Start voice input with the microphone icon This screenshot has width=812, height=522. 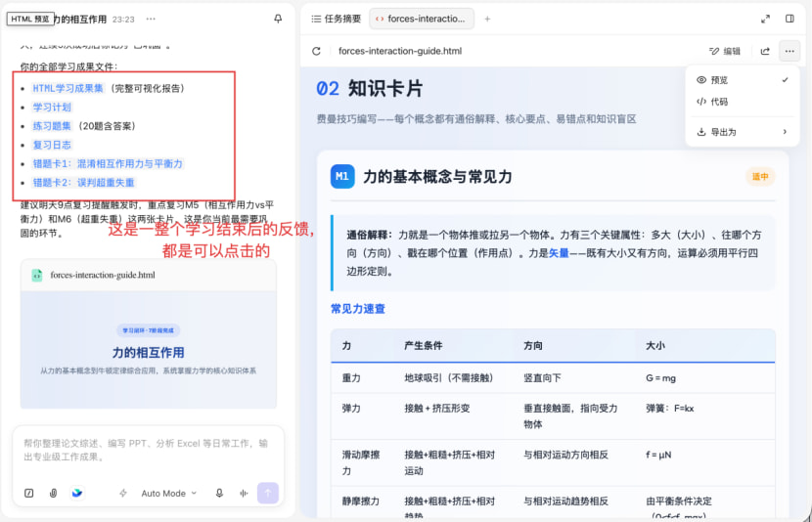coord(219,493)
